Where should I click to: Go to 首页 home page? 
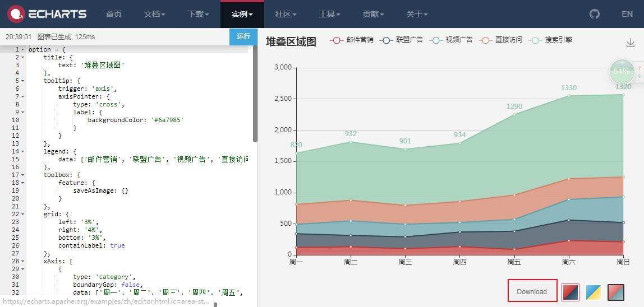pyautogui.click(x=114, y=14)
